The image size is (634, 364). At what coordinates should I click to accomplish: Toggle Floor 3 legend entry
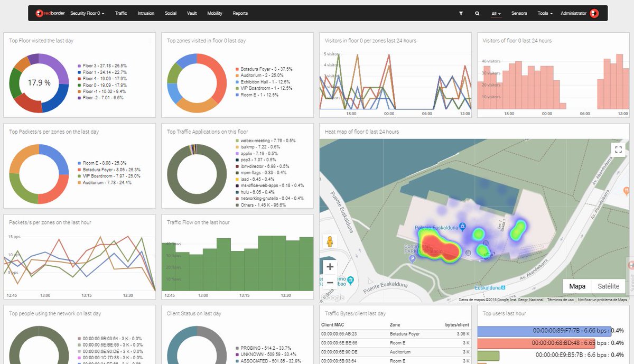point(102,66)
